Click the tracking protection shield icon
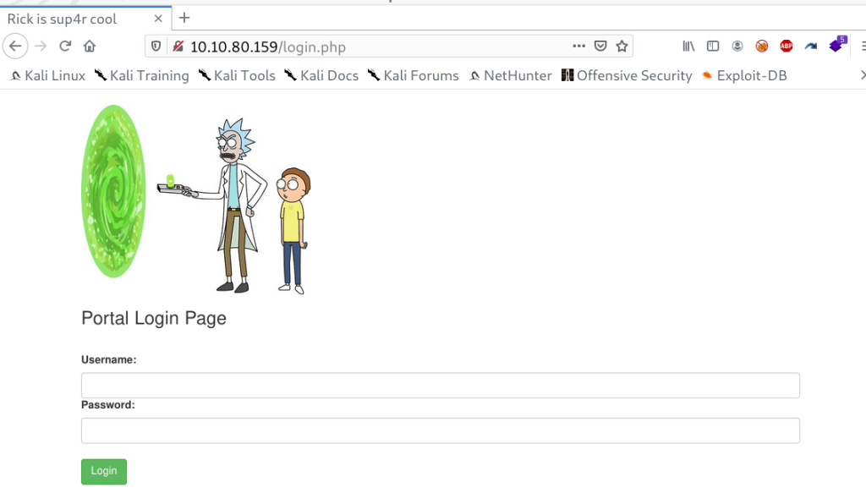This screenshot has height=504, width=866. (156, 47)
